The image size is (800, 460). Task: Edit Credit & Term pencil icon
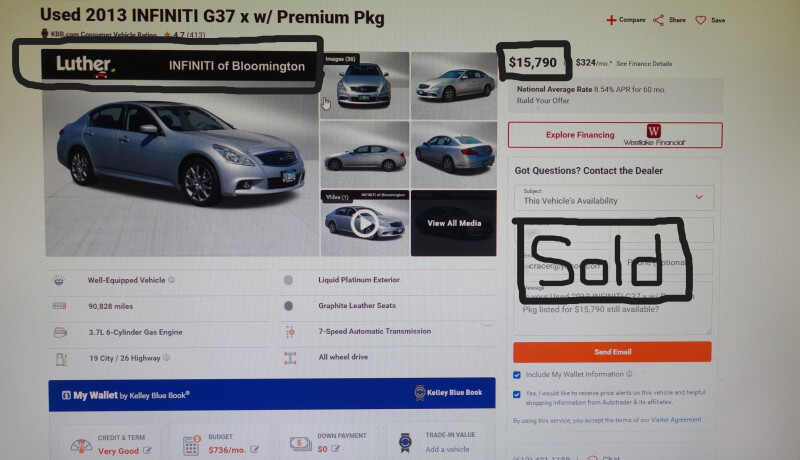pos(147,450)
